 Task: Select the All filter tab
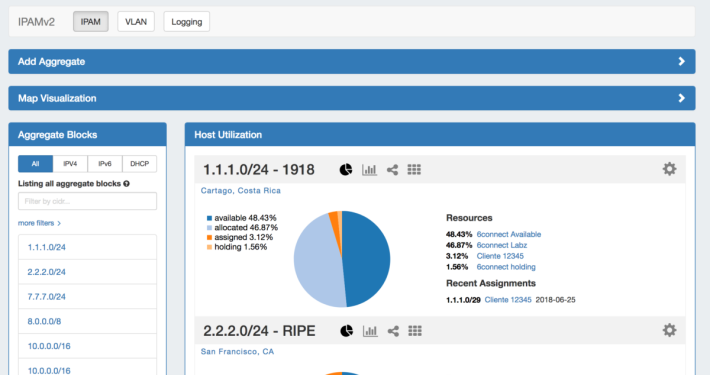35,164
